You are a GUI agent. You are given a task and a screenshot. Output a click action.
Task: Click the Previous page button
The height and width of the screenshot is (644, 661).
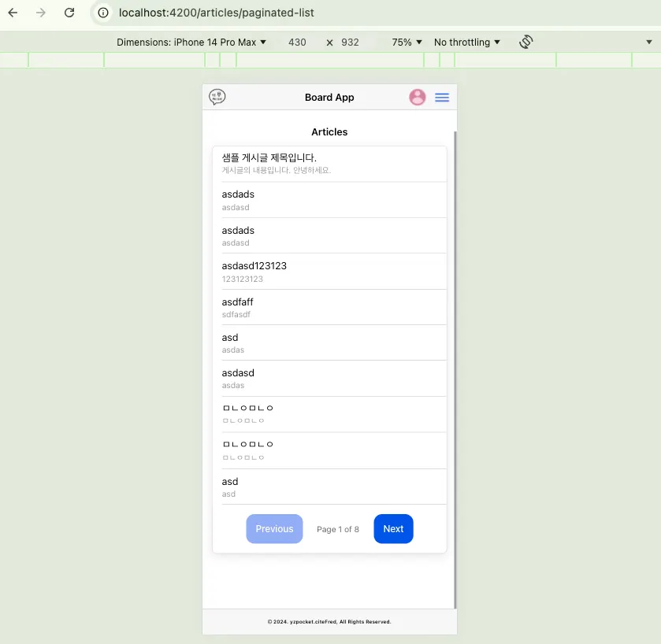274,528
